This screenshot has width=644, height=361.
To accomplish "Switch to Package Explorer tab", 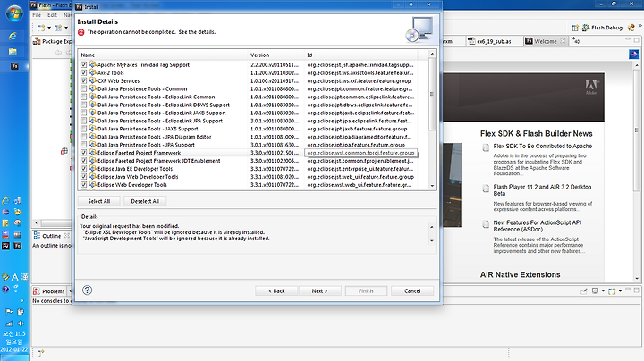I will click(x=53, y=41).
